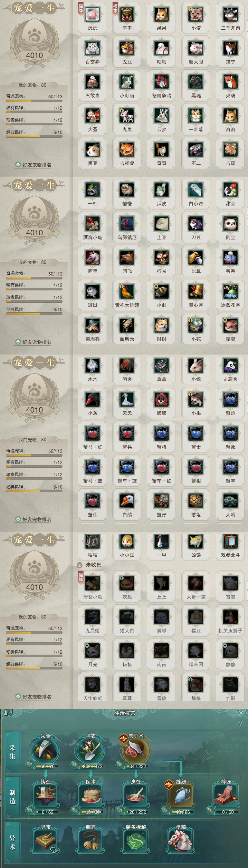The height and width of the screenshot is (868, 248).
Task: Open the 烹饪 cooking skill
Action: coord(136,795)
